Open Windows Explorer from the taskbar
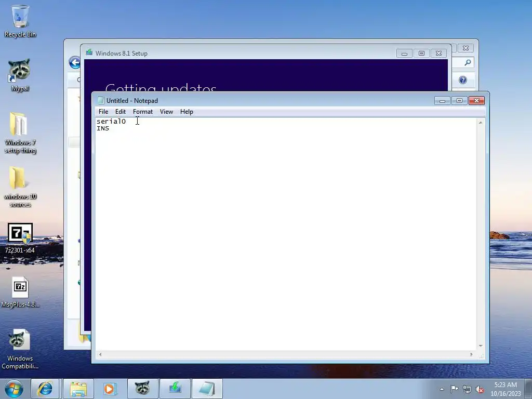Image resolution: width=532 pixels, height=399 pixels. point(78,389)
